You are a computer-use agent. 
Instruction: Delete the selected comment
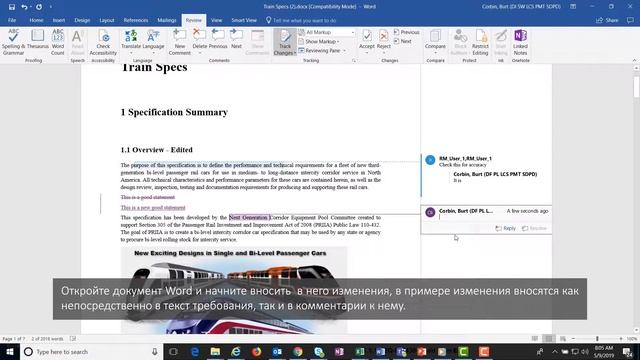(x=200, y=38)
